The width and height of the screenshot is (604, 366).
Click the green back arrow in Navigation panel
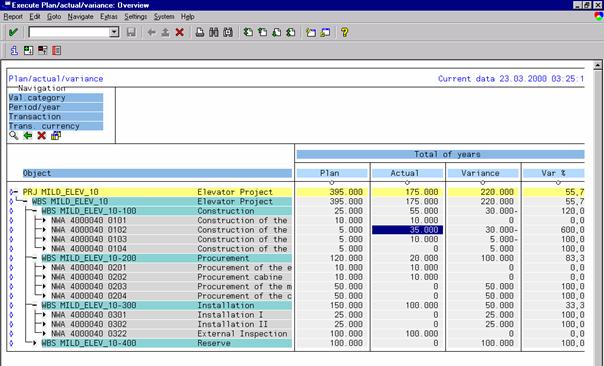28,136
